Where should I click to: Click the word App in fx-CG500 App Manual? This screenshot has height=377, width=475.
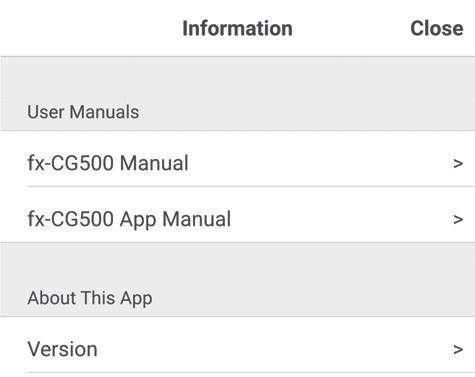[x=138, y=220]
